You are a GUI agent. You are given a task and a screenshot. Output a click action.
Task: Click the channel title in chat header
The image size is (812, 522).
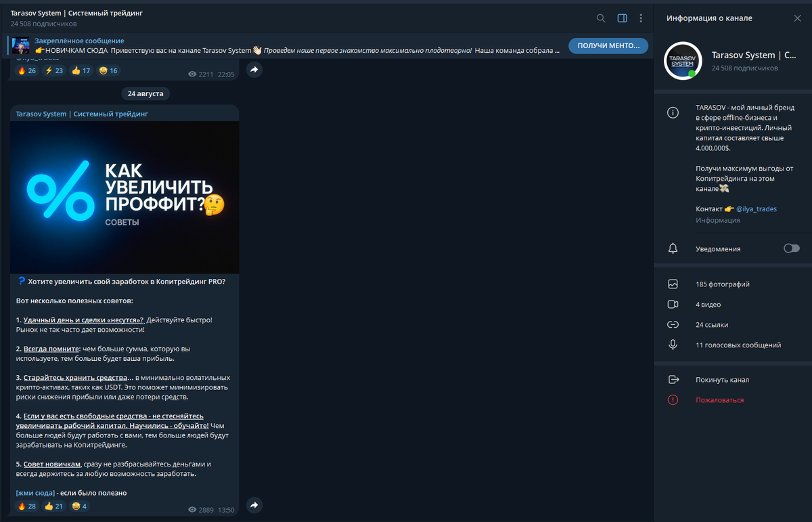76,14
